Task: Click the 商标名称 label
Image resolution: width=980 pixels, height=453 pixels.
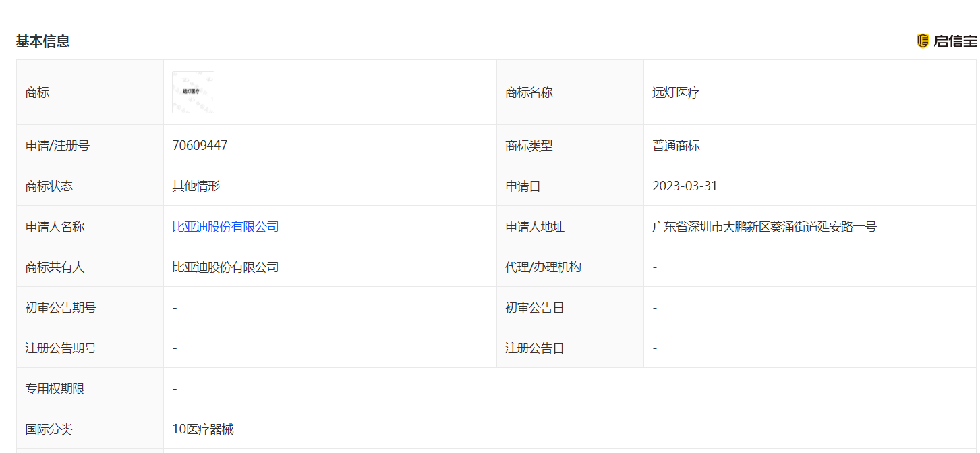Action: click(529, 92)
